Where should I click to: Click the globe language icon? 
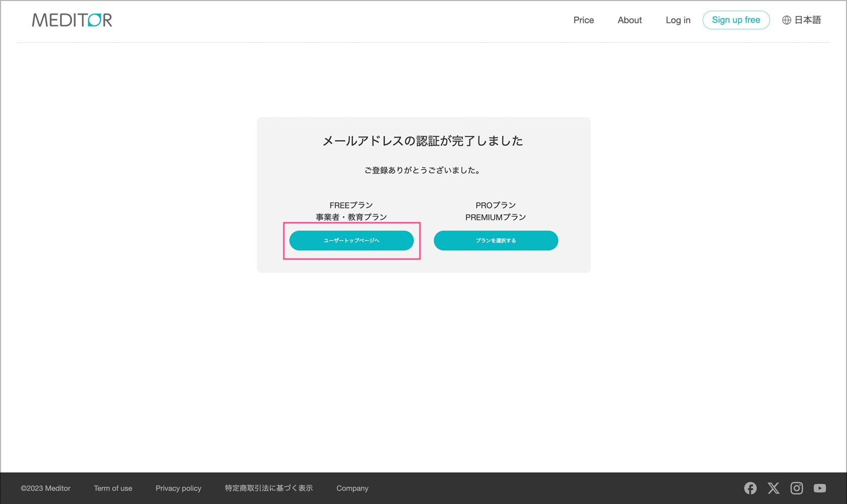[786, 20]
